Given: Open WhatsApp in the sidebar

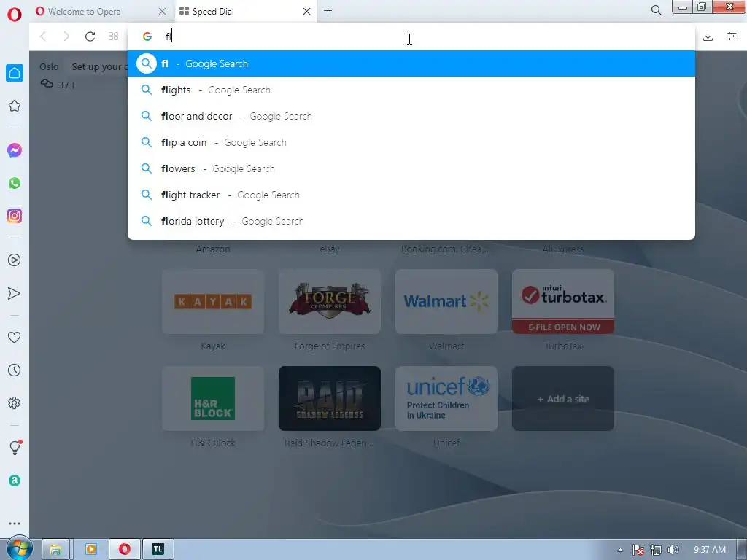Looking at the screenshot, I should (15, 183).
